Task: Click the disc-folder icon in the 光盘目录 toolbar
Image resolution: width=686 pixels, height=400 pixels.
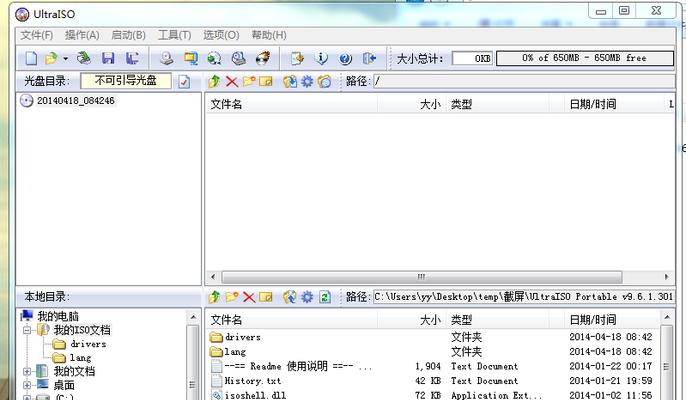Action: point(325,81)
